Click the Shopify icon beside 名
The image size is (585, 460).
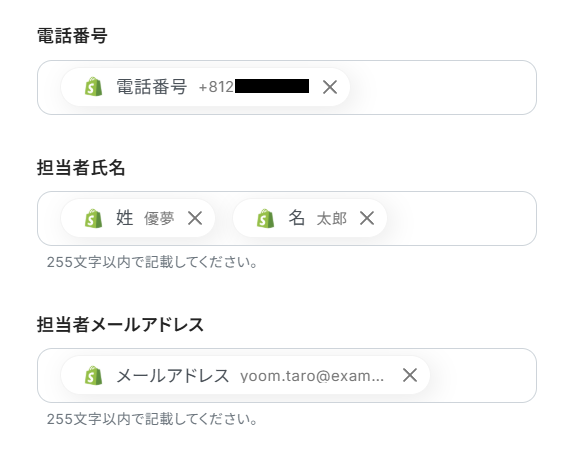[265, 218]
